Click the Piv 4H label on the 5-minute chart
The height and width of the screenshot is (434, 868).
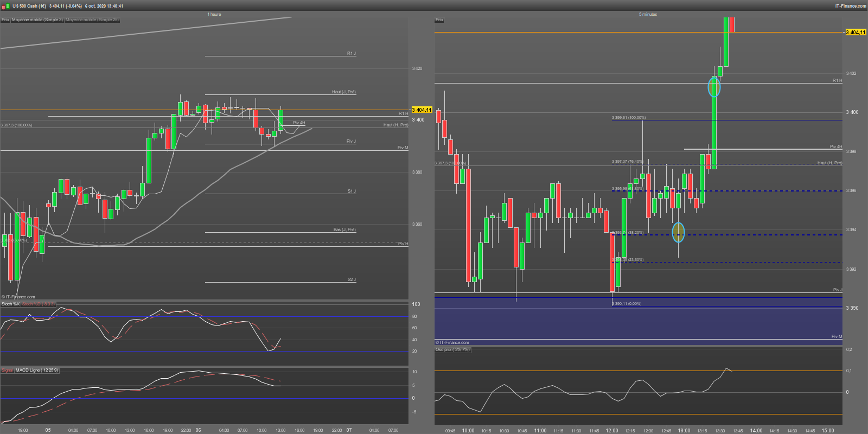point(836,146)
